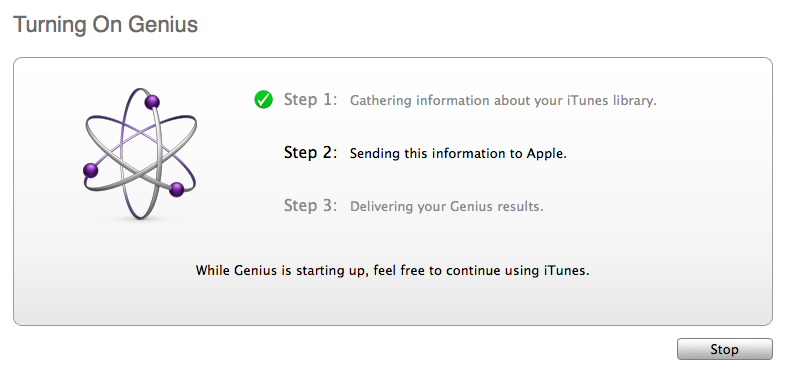
Task: Click the top purple sphere on atom icon
Action: pos(152,102)
